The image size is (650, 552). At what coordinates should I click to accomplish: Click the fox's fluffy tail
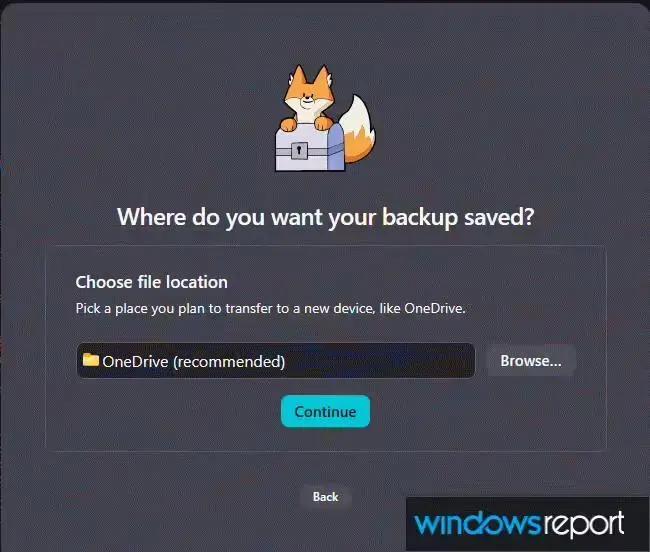358,129
